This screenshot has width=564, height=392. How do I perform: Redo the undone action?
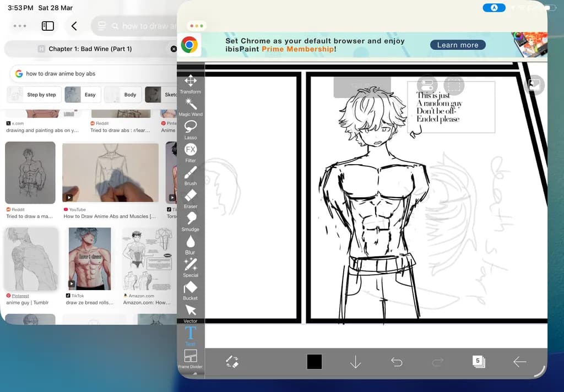point(437,362)
